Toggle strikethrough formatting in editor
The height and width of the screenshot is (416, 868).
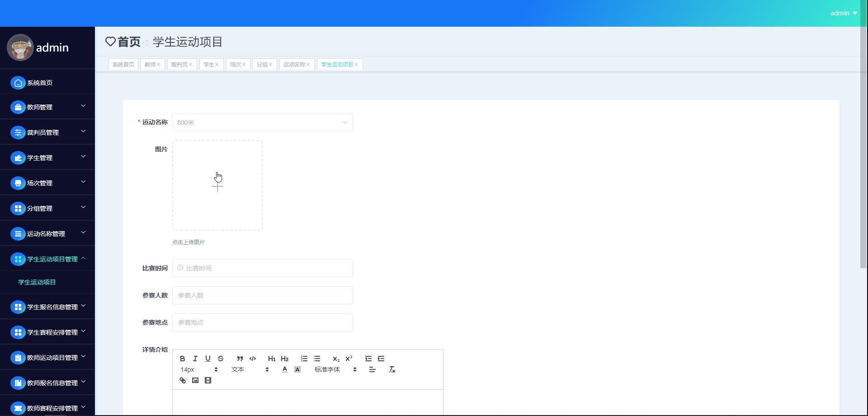pos(221,359)
